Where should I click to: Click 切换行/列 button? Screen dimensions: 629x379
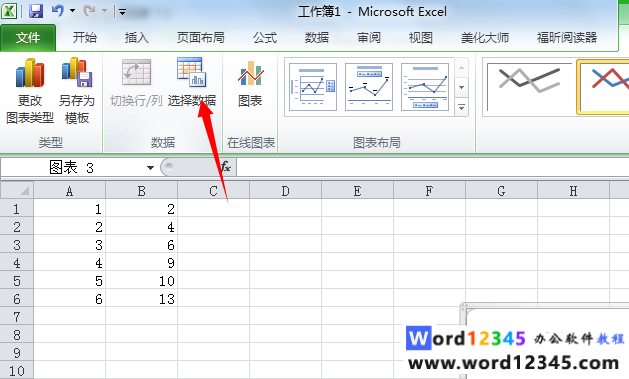pos(136,83)
